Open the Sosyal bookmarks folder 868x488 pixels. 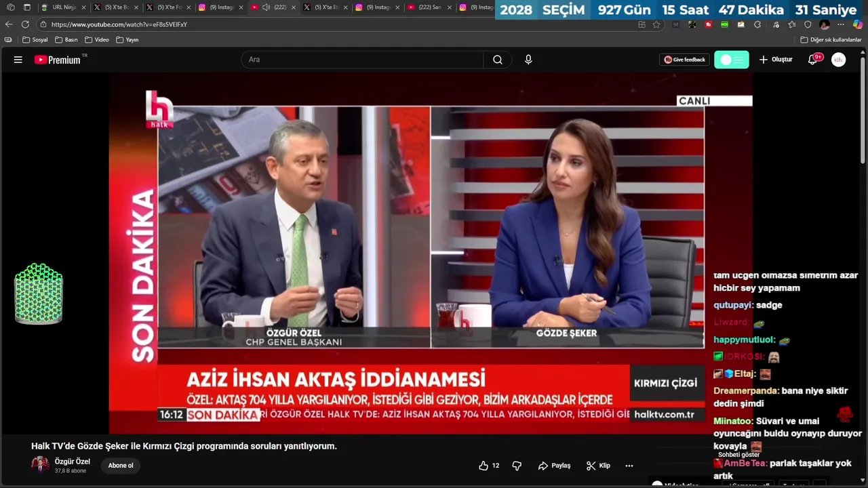click(x=35, y=40)
